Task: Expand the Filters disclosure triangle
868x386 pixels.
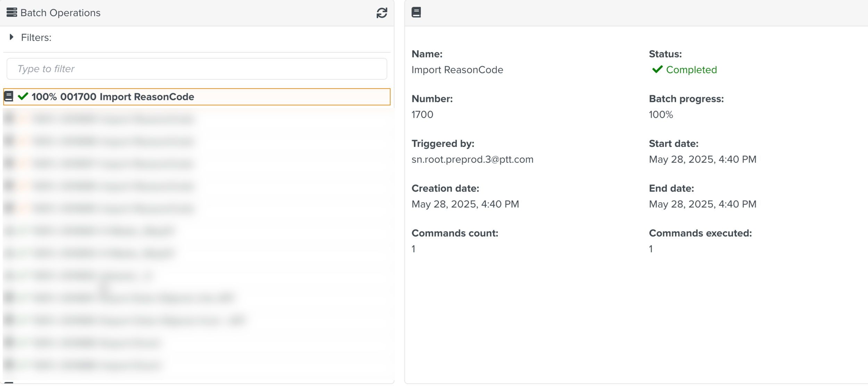Action: [x=11, y=37]
